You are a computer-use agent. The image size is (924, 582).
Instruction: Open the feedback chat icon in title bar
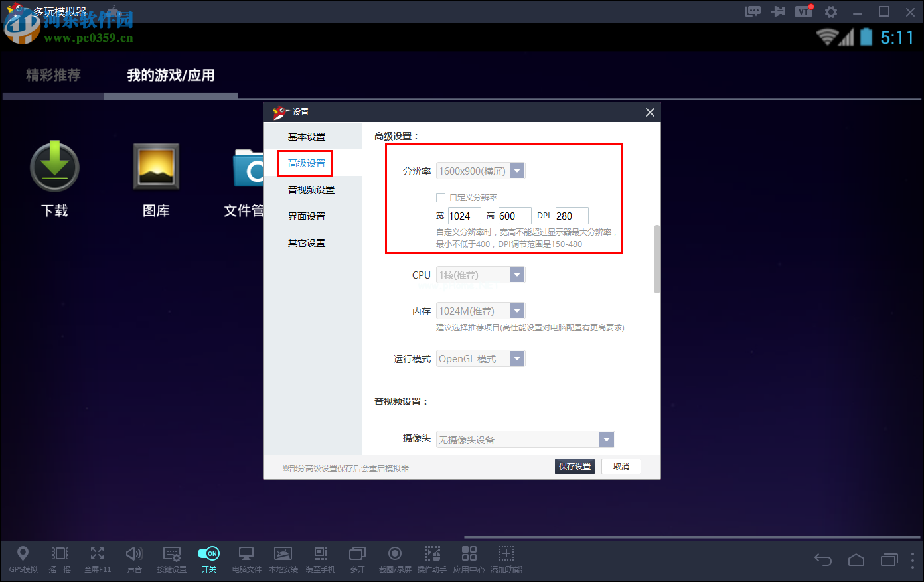[x=753, y=11]
